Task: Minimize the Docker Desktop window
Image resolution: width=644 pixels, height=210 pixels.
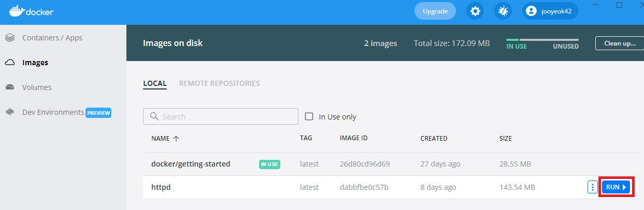Action: pos(595,5)
